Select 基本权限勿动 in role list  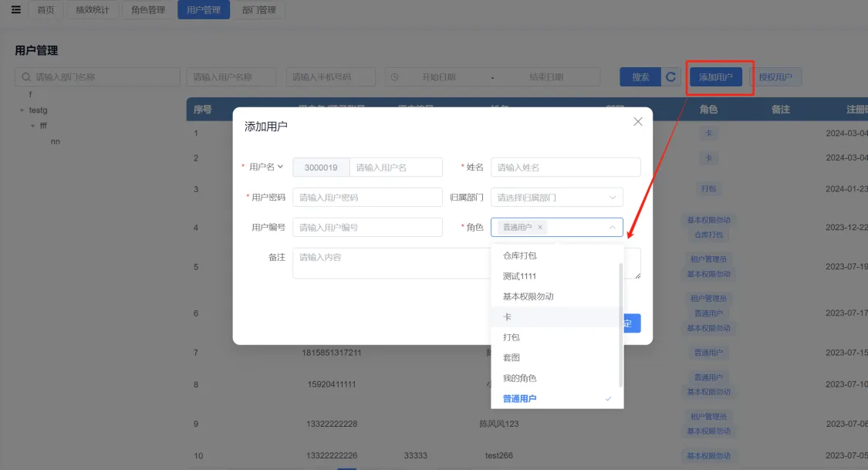(528, 296)
